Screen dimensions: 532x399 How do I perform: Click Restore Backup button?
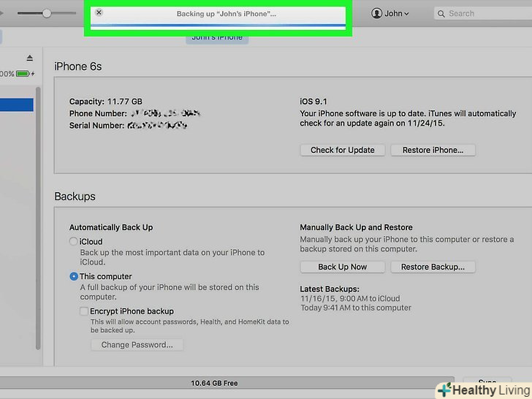(x=433, y=267)
